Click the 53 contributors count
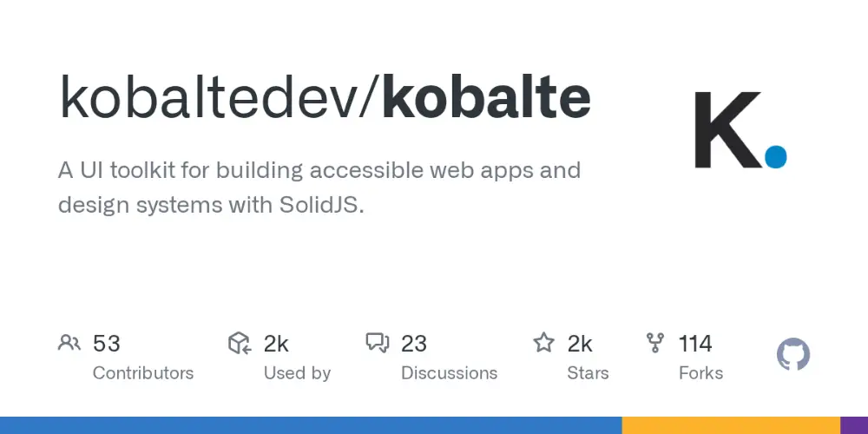Image resolution: width=868 pixels, height=434 pixels. (x=106, y=344)
